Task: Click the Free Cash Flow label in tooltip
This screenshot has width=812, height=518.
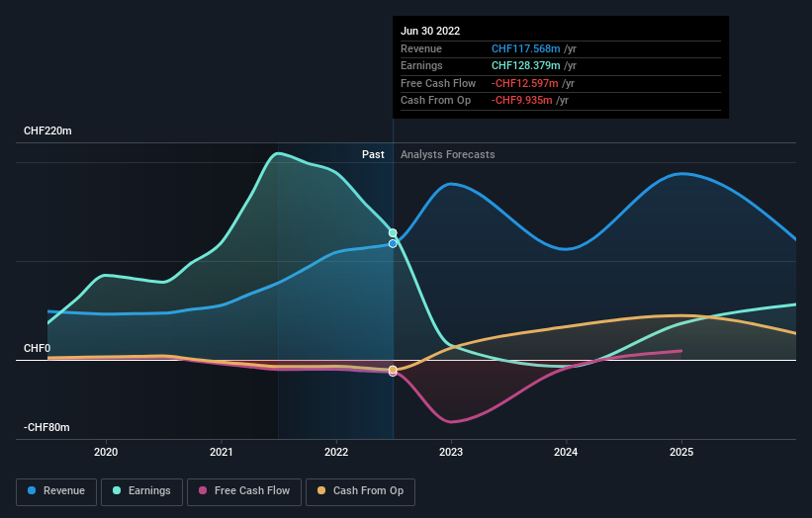Action: 438,83
